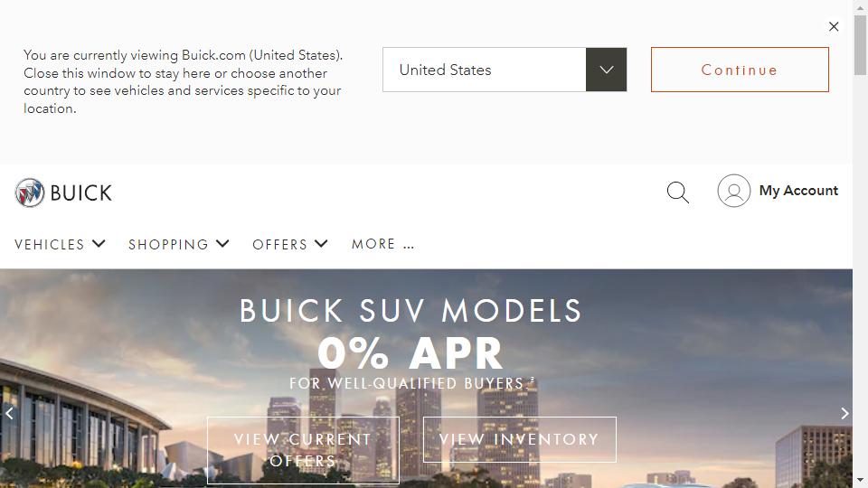Open the More … navigation menu

pyautogui.click(x=382, y=244)
